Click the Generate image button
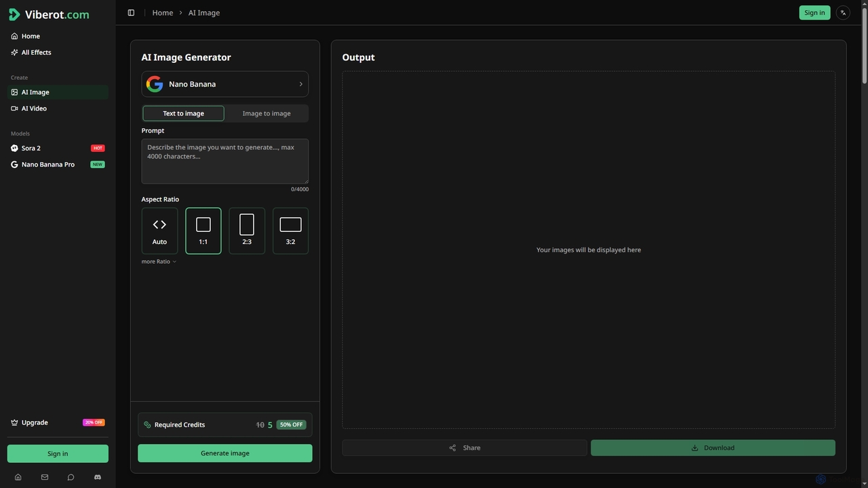The width and height of the screenshot is (868, 488). [225, 453]
